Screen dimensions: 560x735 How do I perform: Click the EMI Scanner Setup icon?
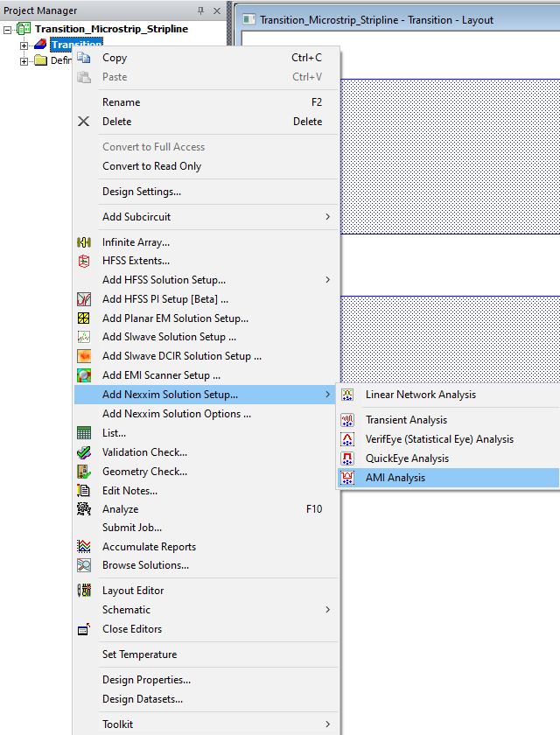pyautogui.click(x=84, y=375)
